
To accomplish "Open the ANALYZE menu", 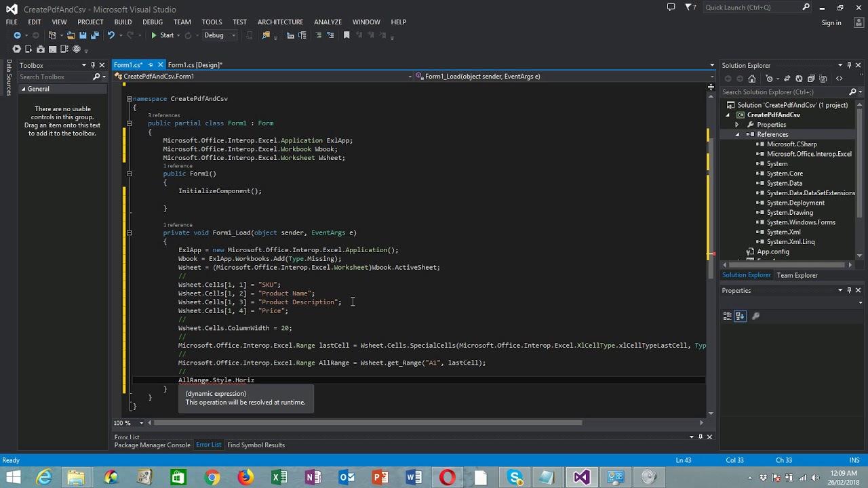I will click(328, 22).
